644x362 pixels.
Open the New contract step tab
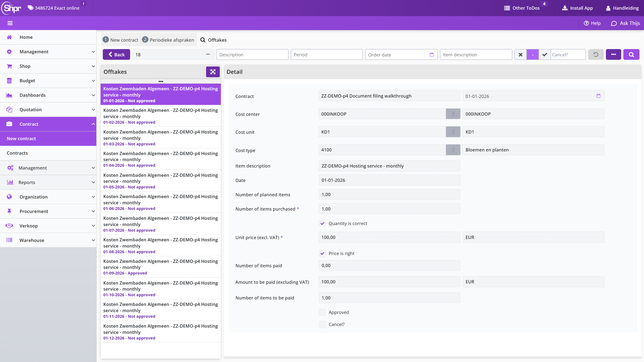pyautogui.click(x=121, y=40)
